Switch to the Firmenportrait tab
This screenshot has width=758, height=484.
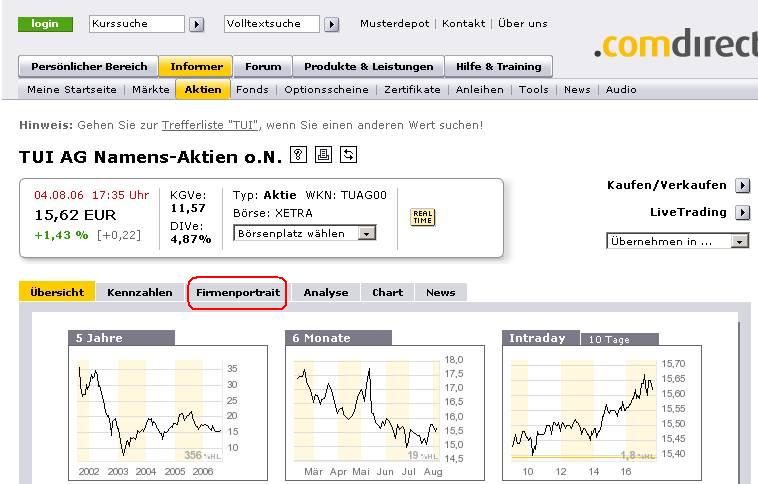click(x=238, y=293)
